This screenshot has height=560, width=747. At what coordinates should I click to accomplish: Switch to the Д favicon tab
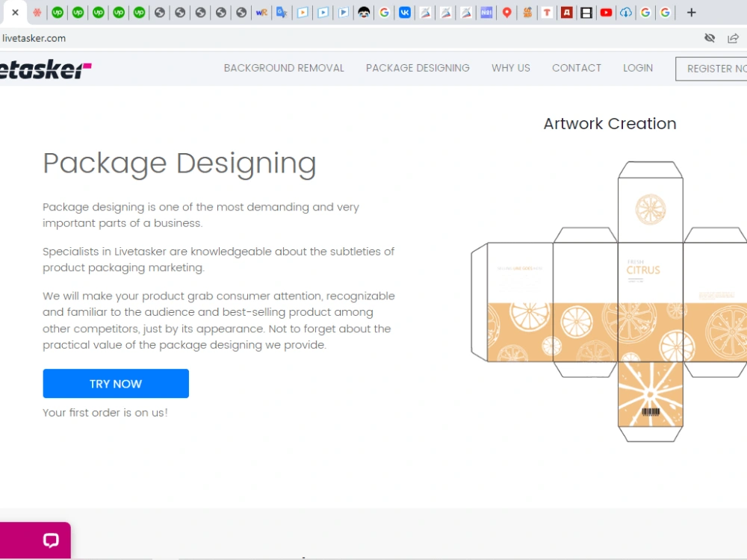coord(566,13)
